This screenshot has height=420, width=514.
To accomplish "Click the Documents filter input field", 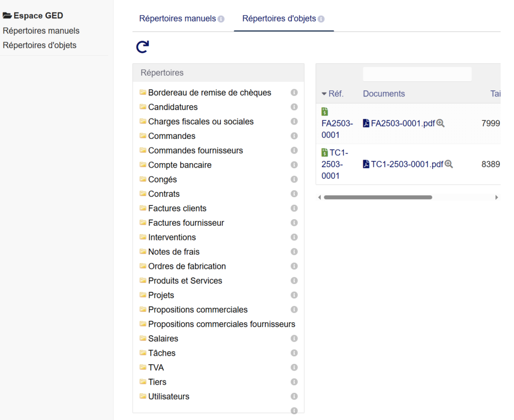I will [417, 74].
